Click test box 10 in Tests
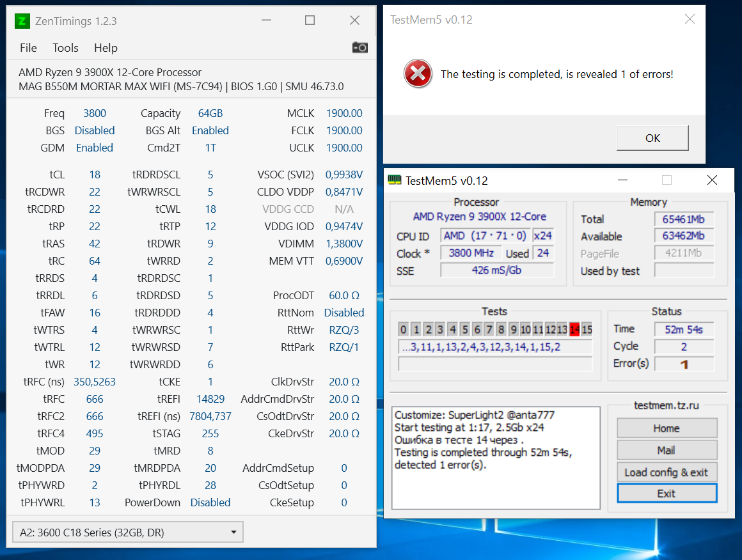 (x=525, y=329)
